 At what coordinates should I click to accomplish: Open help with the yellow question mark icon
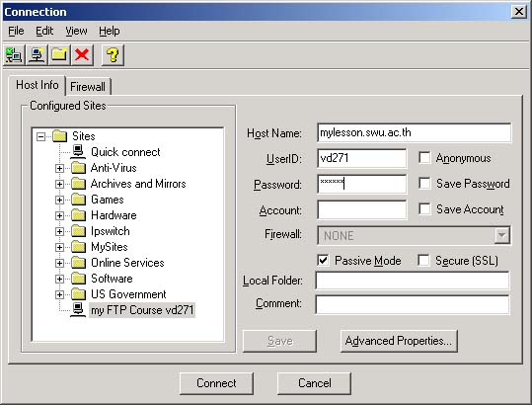click(x=113, y=54)
